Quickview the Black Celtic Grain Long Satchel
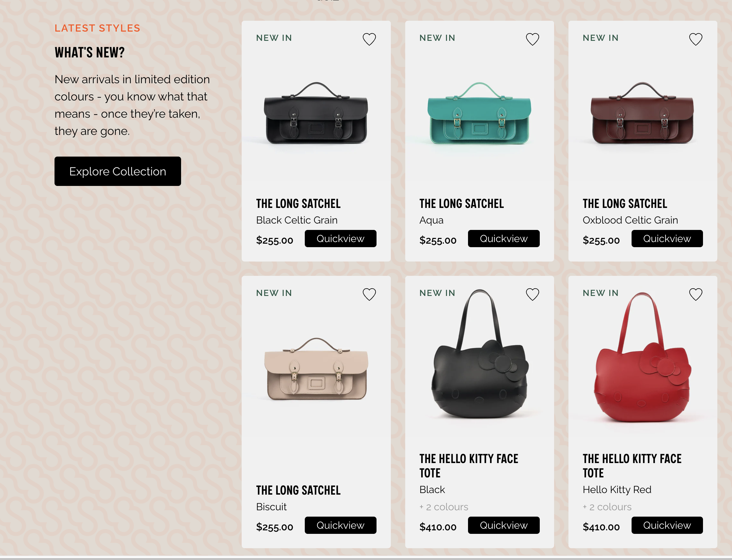This screenshot has width=732, height=560. click(340, 238)
